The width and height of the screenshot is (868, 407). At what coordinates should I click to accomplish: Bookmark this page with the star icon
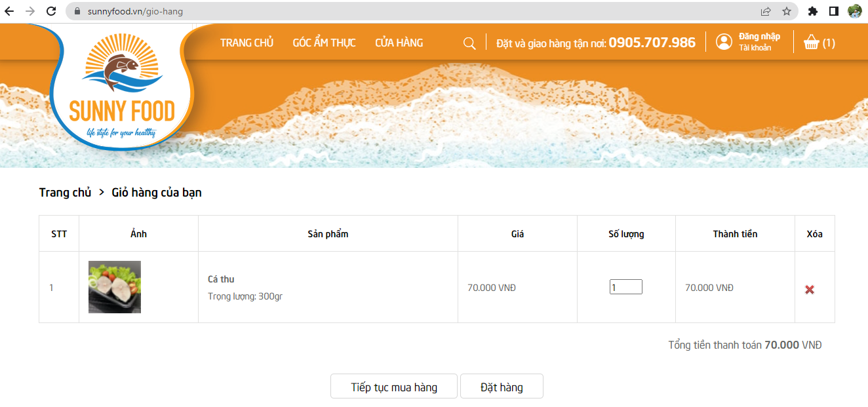pyautogui.click(x=786, y=11)
